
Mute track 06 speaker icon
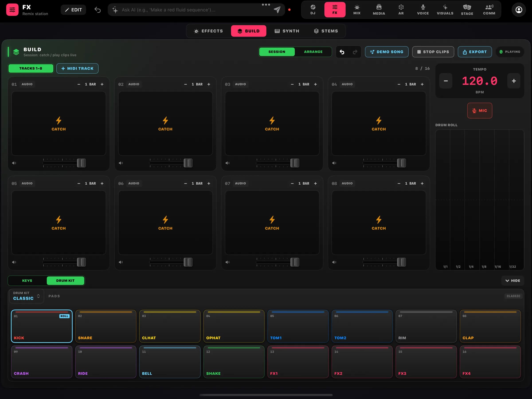[121, 262]
